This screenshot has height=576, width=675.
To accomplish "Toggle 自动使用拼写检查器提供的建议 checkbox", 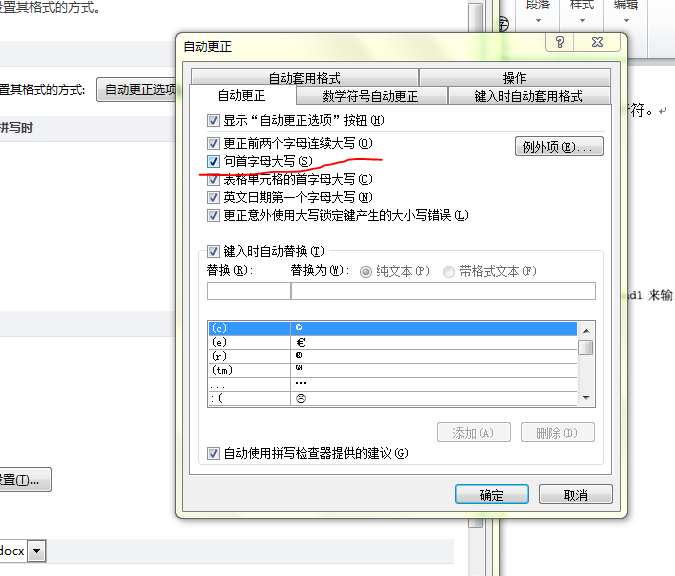I will pyautogui.click(x=213, y=453).
